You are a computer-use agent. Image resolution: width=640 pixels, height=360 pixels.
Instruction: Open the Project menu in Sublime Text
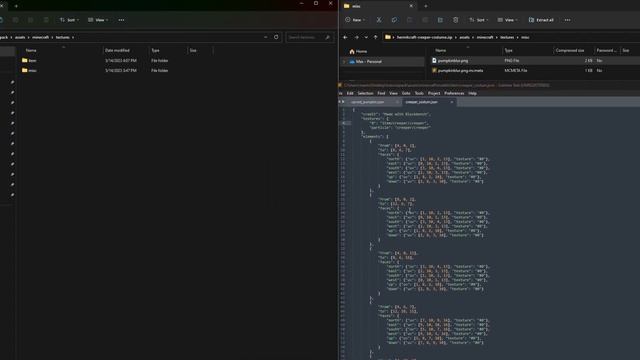click(434, 93)
